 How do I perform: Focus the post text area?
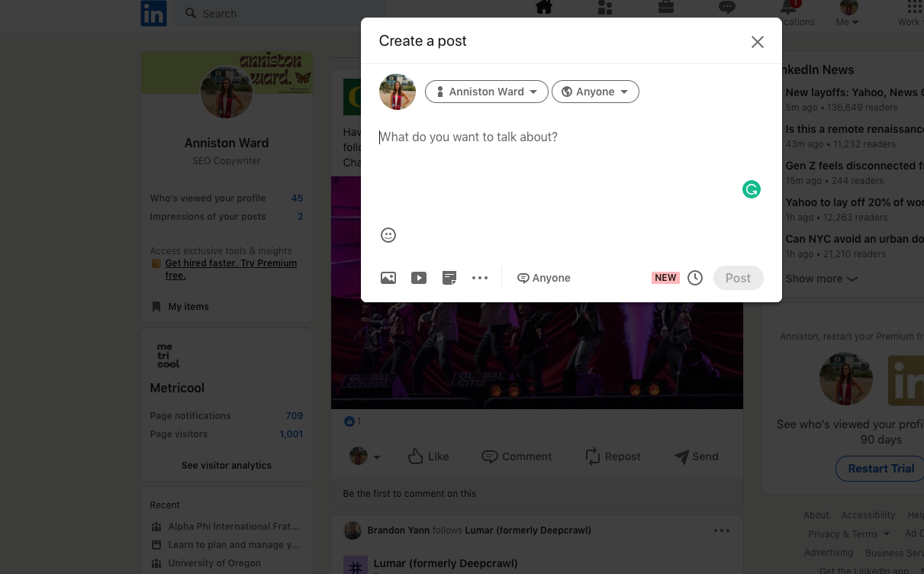pyautogui.click(x=571, y=137)
